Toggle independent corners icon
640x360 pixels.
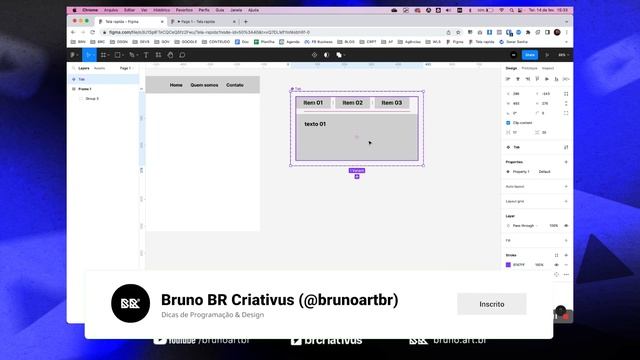566,113
